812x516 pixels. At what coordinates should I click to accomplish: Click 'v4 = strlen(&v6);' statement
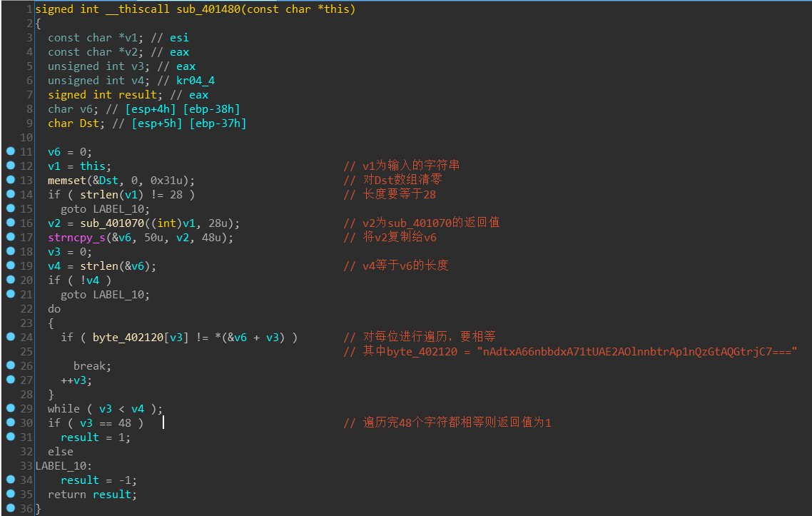pyautogui.click(x=102, y=266)
